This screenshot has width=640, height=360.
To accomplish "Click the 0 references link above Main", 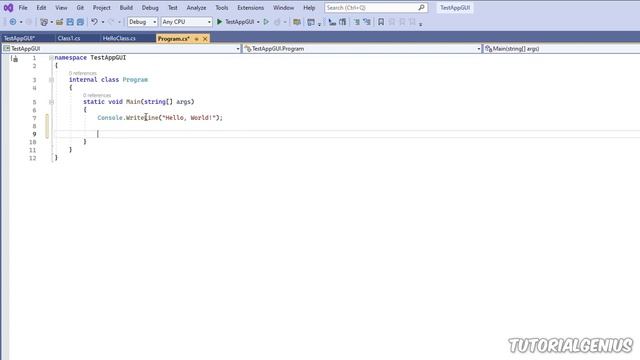I will [97, 96].
